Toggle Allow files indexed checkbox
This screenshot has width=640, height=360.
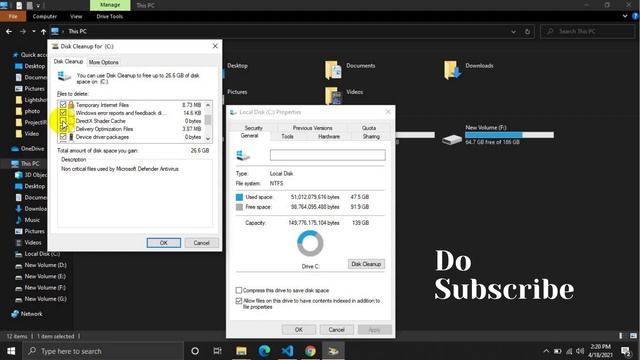tap(239, 301)
